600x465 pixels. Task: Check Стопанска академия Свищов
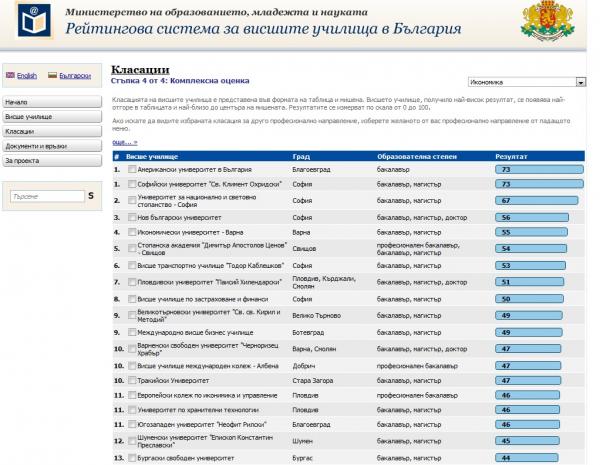(132, 248)
